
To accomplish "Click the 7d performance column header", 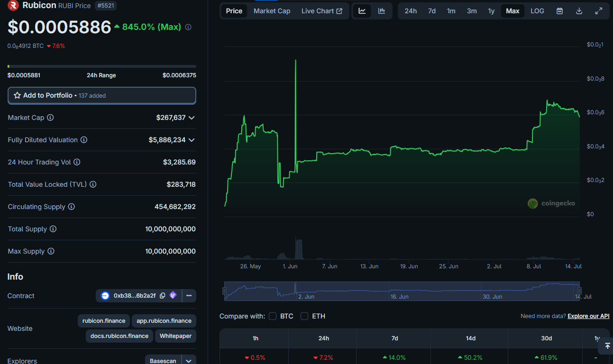I will click(394, 338).
